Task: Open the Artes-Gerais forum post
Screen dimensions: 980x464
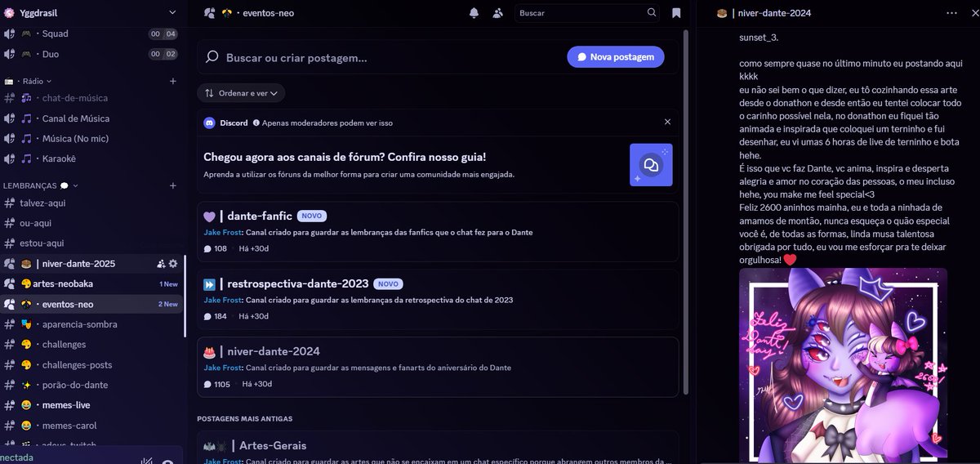Action: coord(438,448)
